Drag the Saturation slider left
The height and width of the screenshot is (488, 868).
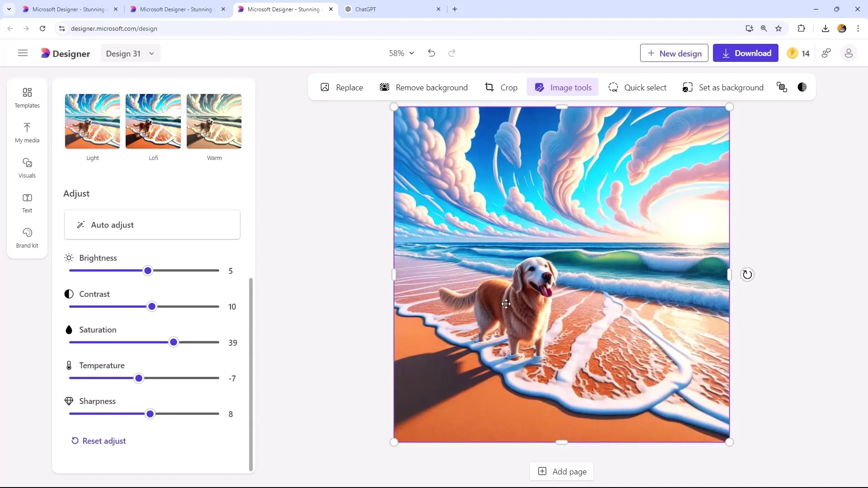pos(174,343)
